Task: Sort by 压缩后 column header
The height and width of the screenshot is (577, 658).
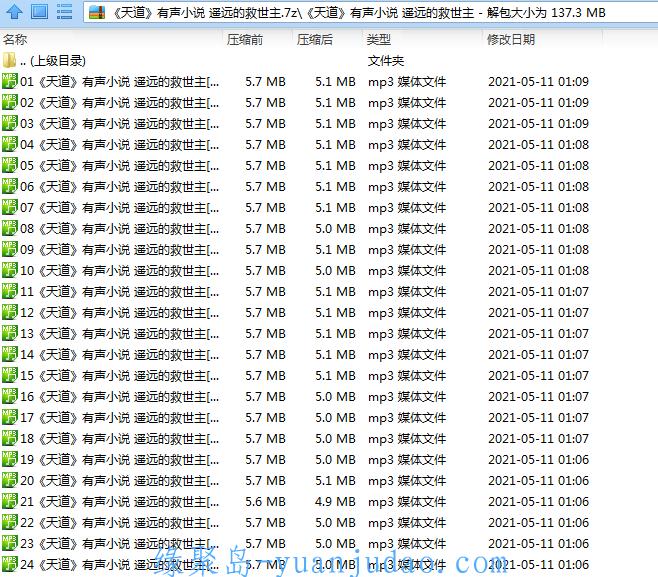Action: pyautogui.click(x=315, y=39)
